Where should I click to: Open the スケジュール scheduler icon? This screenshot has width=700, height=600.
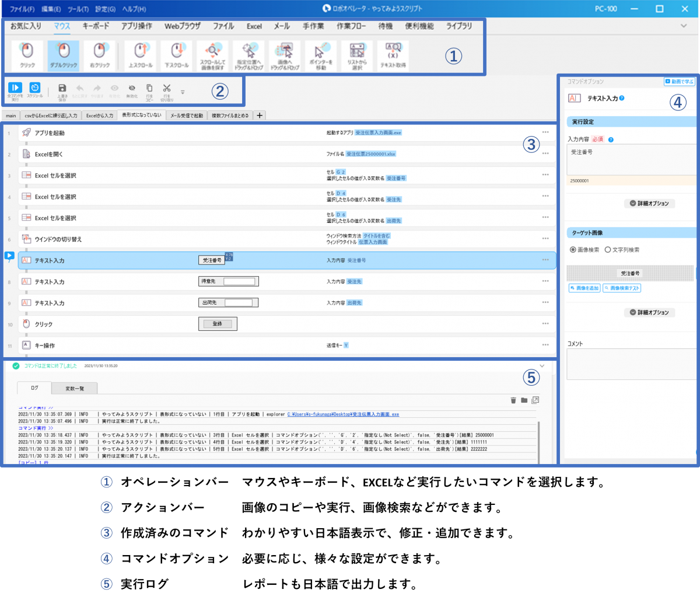click(x=35, y=90)
